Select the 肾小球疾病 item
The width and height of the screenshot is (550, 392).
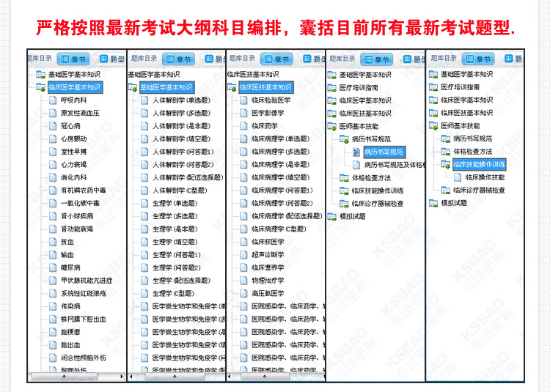pyautogui.click(x=77, y=216)
